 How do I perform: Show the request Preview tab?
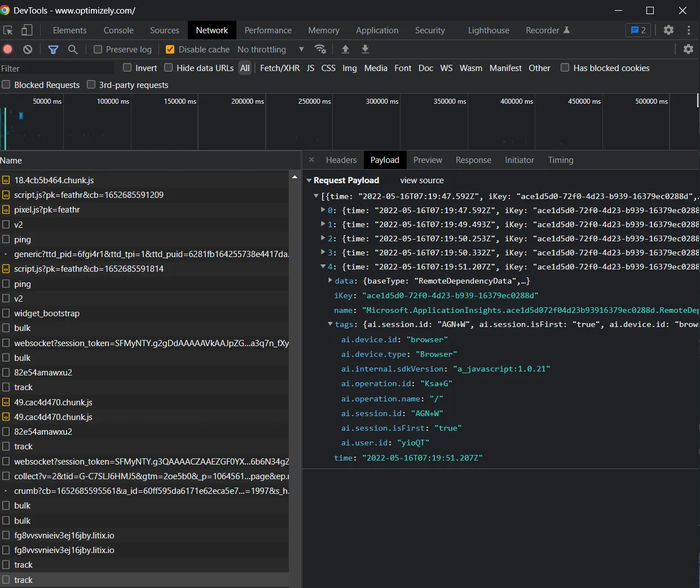click(x=428, y=160)
